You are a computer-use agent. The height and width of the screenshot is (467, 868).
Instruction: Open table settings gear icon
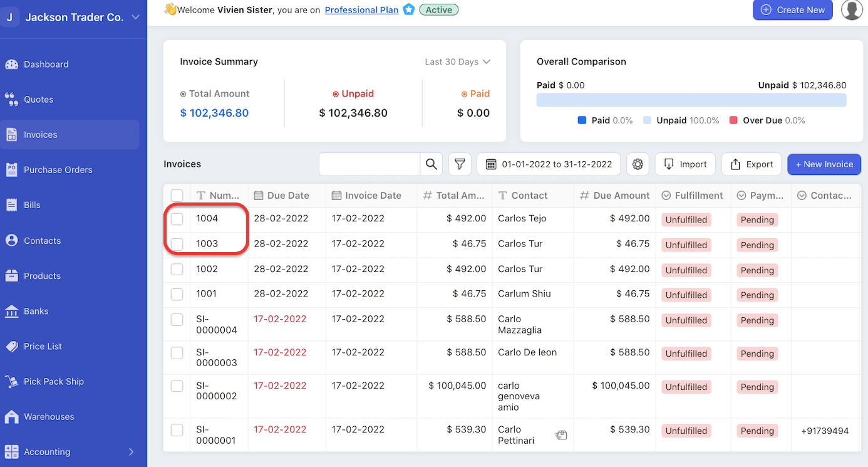click(638, 164)
